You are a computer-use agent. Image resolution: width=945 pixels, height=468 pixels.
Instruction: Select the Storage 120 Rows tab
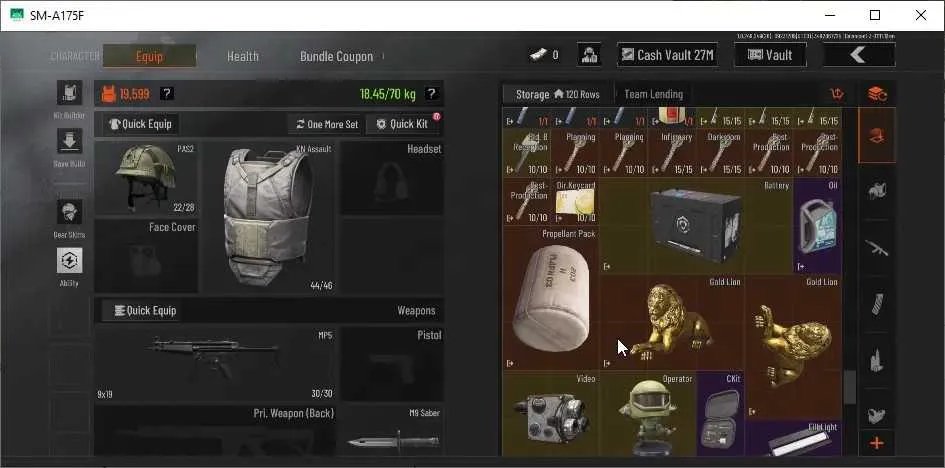[x=557, y=94]
